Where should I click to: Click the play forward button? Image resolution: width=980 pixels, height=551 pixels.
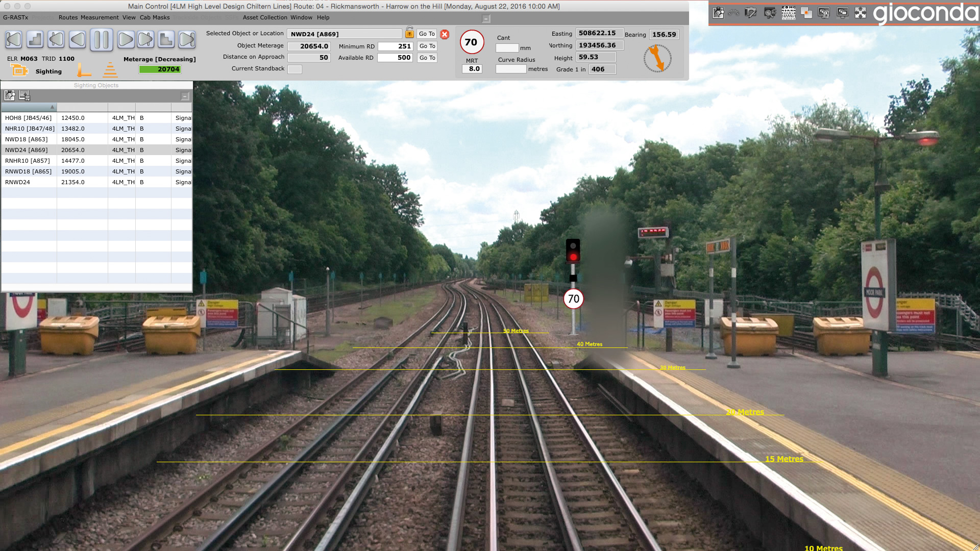point(125,40)
